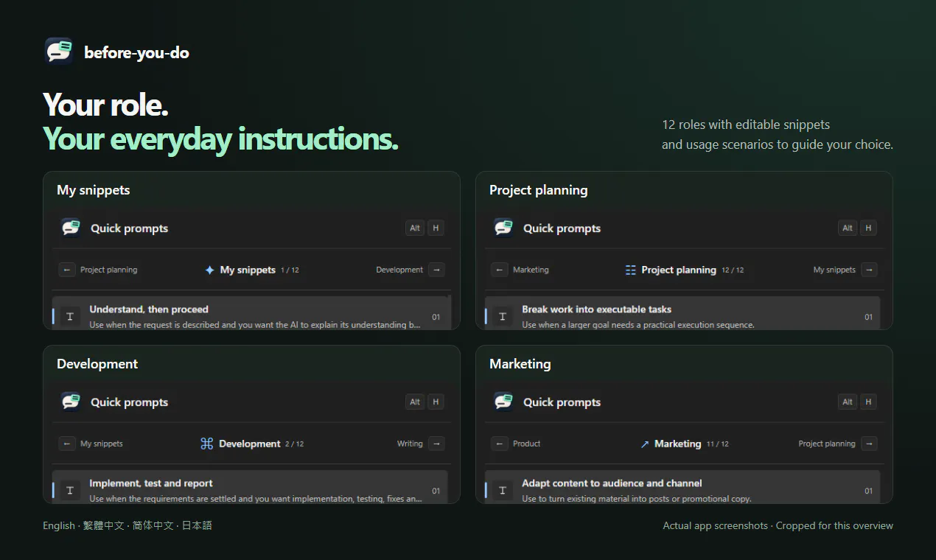The width and height of the screenshot is (936, 560).
Task: Click the Quick prompts chat icon in My snippets card
Action: 71,228
